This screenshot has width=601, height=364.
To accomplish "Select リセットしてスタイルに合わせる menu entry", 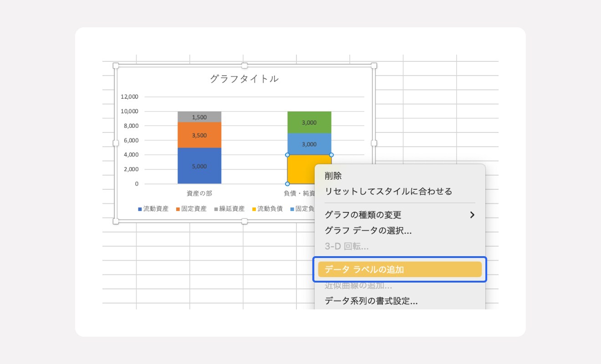I will tap(399, 192).
